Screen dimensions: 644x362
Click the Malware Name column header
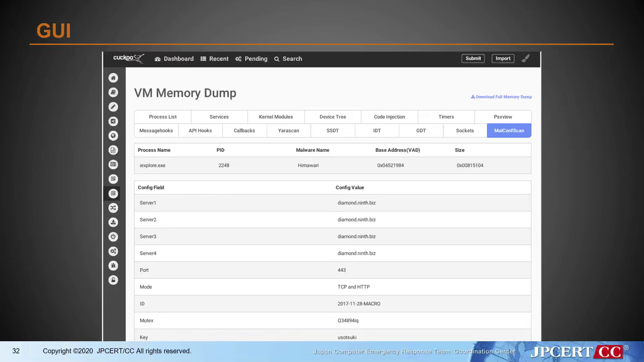point(313,150)
